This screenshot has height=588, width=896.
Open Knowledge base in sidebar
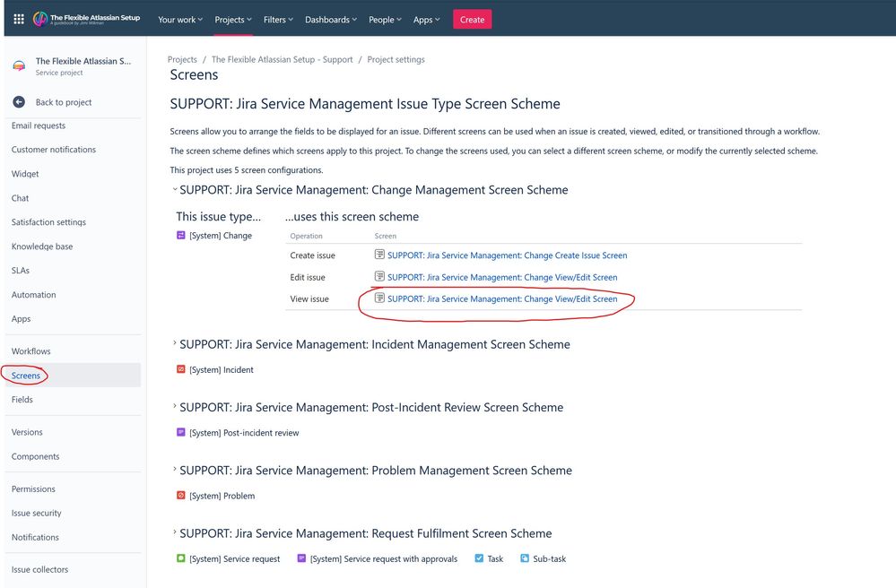[x=42, y=246]
